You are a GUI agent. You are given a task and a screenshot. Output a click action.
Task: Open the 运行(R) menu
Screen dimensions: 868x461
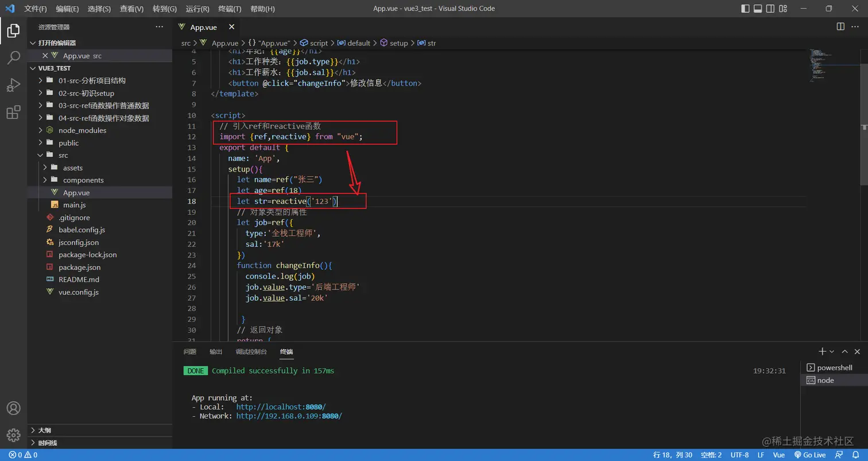[197, 9]
